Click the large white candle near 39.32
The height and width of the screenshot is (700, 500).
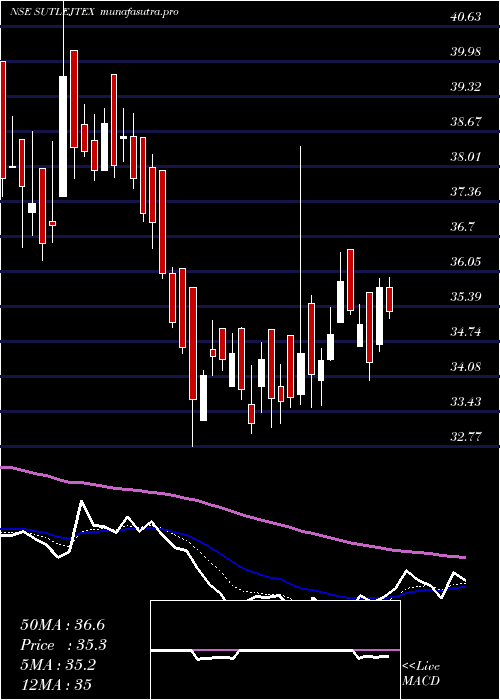63,136
